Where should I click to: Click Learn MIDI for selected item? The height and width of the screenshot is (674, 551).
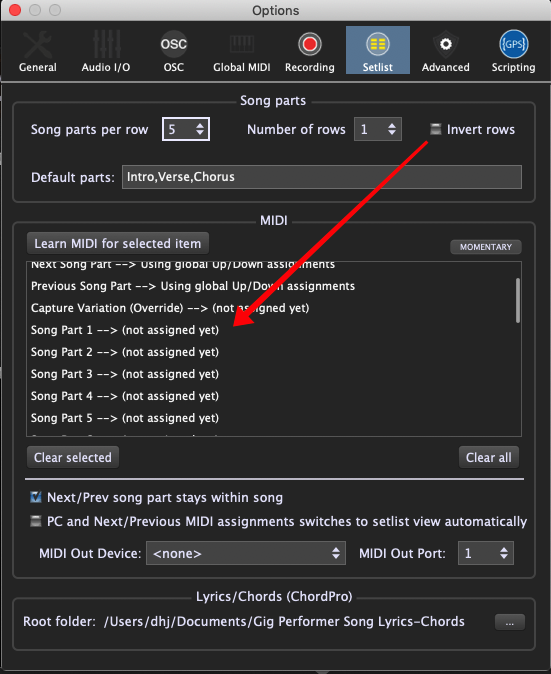118,244
